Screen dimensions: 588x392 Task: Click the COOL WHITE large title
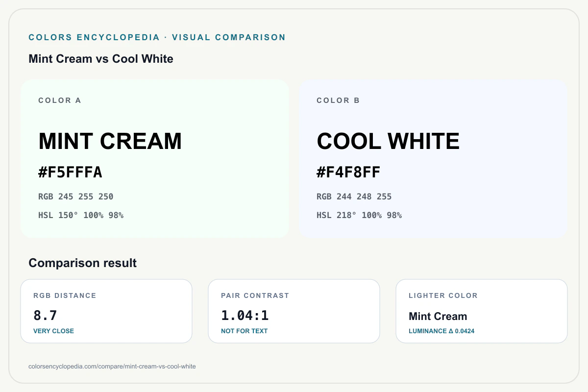pos(388,141)
